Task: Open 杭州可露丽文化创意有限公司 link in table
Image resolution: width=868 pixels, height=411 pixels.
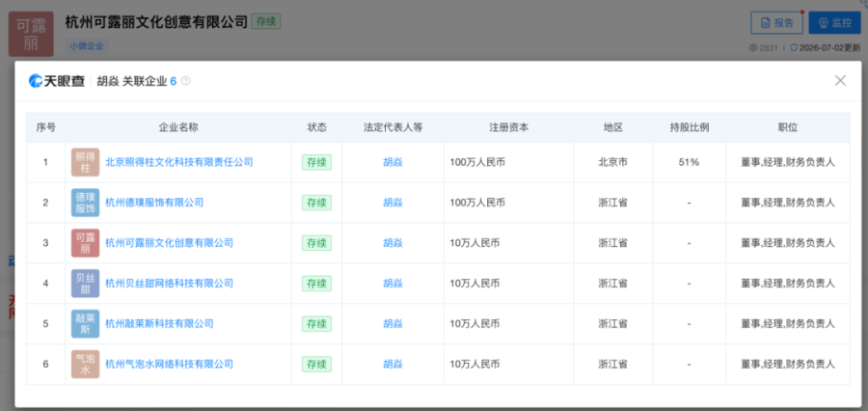Action: pyautogui.click(x=170, y=243)
